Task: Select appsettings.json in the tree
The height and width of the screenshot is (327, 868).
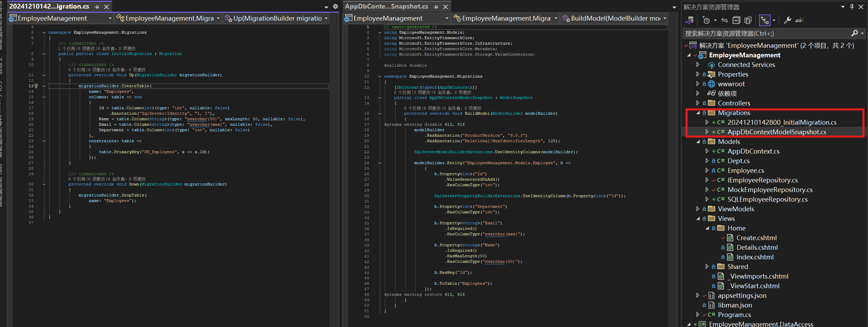Action: click(742, 295)
